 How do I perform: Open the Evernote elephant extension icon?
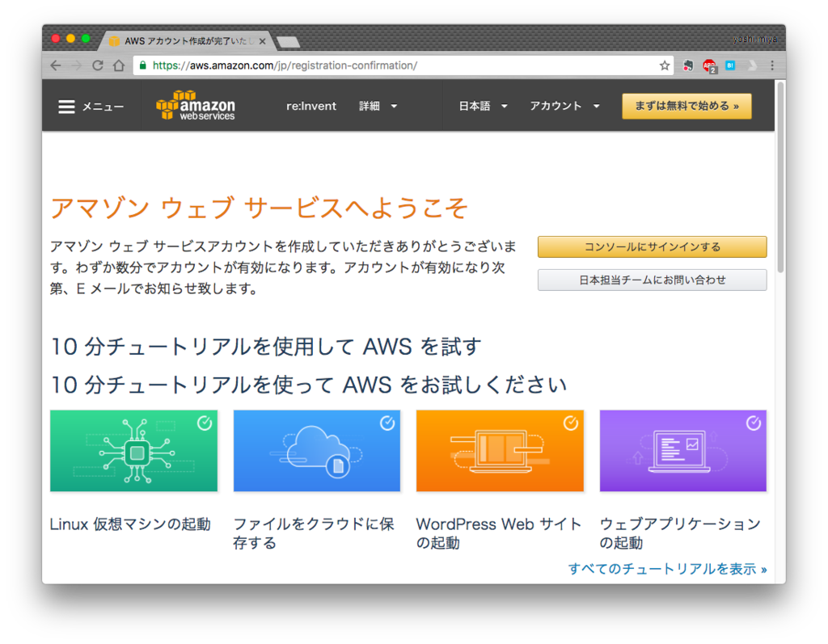(687, 65)
